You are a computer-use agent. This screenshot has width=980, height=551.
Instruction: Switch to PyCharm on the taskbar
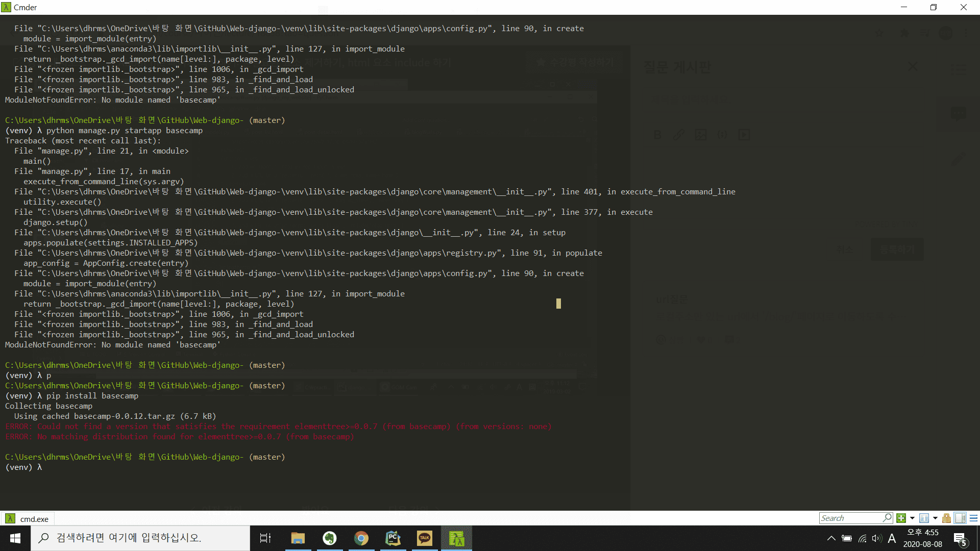(393, 538)
